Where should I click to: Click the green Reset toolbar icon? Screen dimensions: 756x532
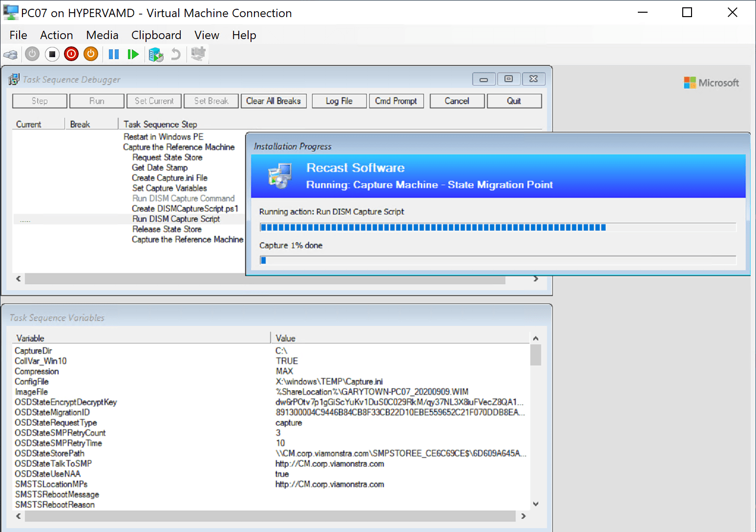click(x=133, y=54)
